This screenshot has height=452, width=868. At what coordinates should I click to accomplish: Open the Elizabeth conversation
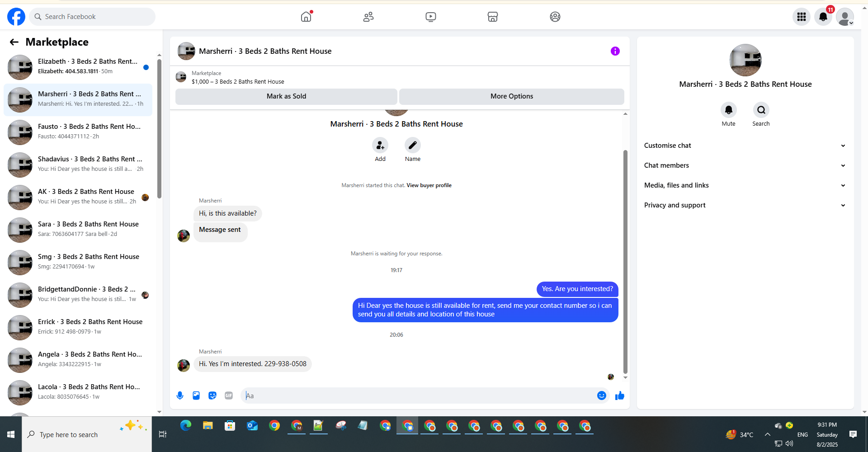[x=78, y=67]
